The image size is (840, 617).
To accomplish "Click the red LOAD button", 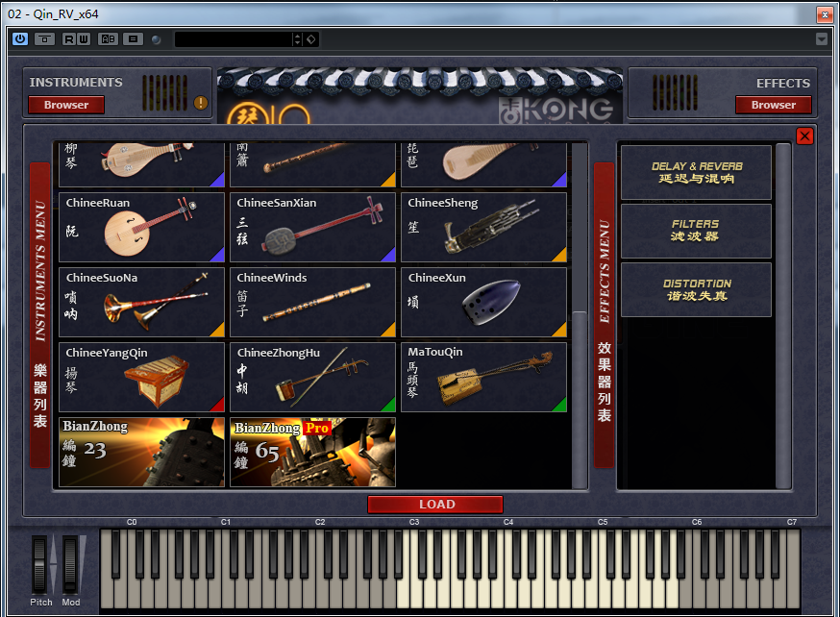I will [435, 505].
